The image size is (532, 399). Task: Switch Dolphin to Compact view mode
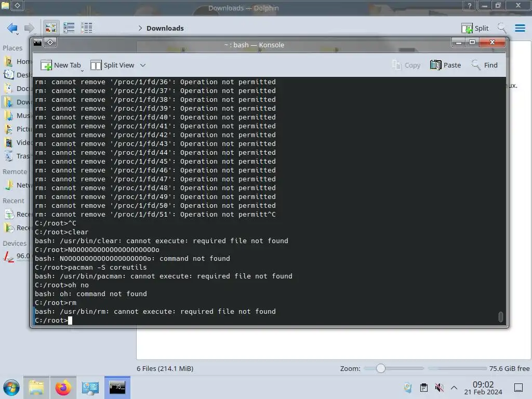click(69, 28)
